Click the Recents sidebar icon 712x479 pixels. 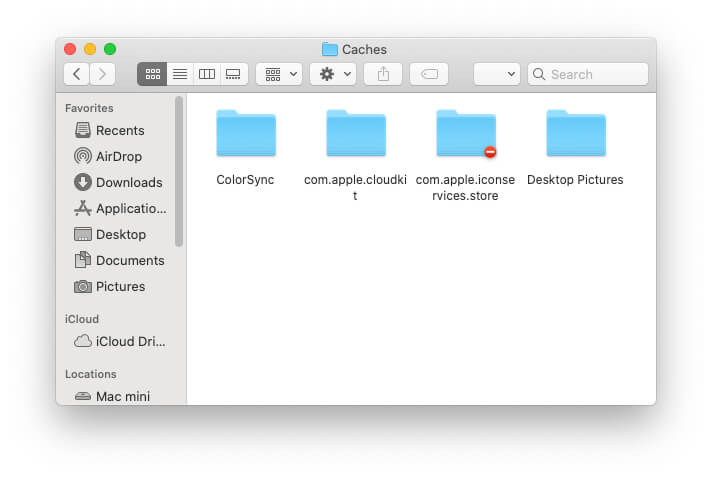pos(83,130)
